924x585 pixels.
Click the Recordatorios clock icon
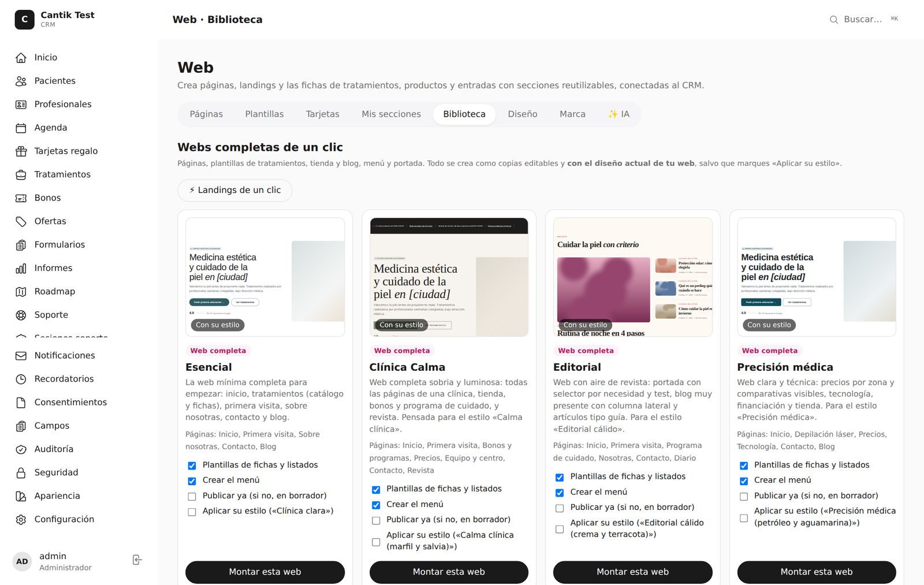coord(21,379)
